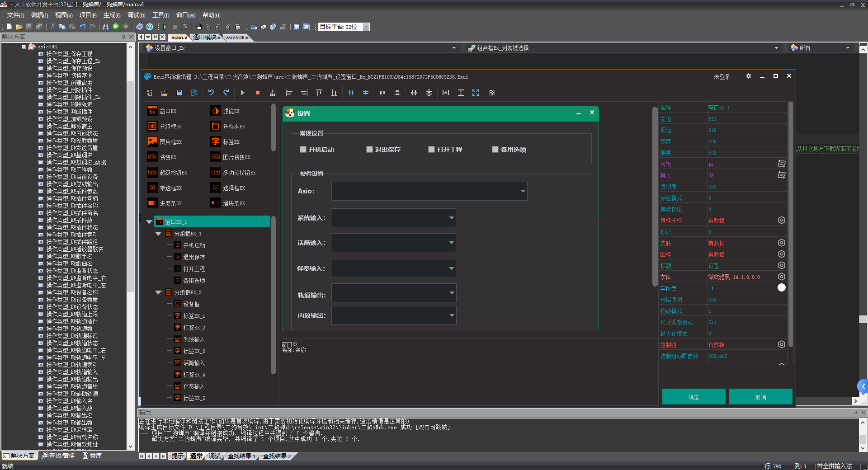Click the green back navigation arrow

pyautogui.click(x=116, y=27)
